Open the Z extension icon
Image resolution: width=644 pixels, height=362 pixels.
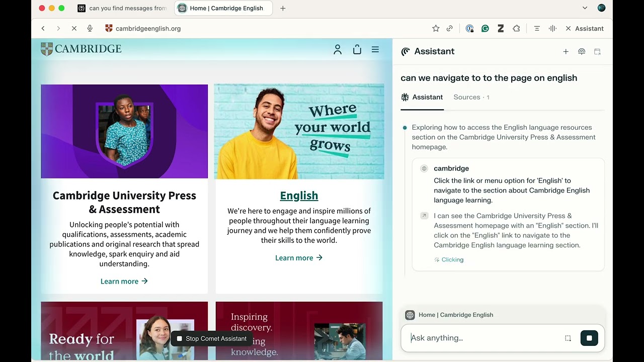[501, 29]
